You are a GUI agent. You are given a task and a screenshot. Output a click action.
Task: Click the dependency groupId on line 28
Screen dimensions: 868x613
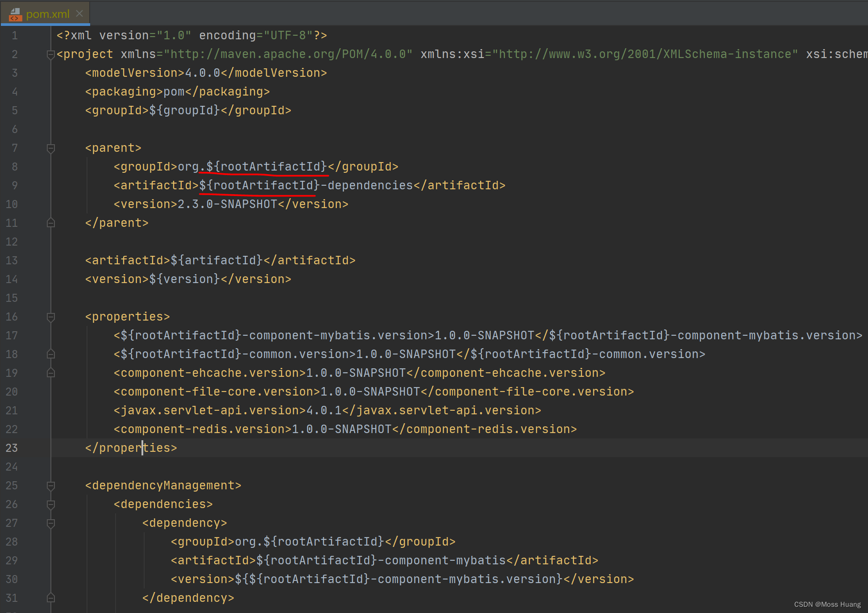313,542
